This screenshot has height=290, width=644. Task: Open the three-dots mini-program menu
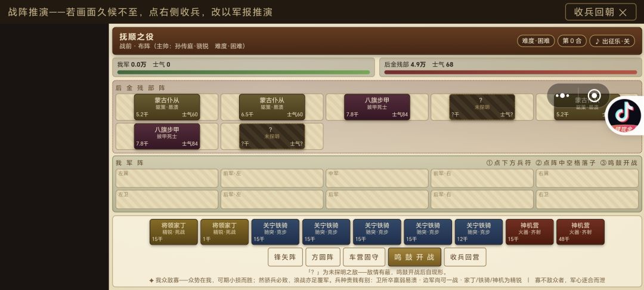point(562,95)
